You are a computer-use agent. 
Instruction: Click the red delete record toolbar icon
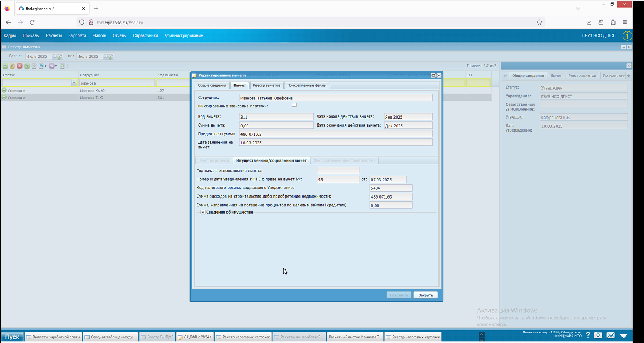[19, 66]
